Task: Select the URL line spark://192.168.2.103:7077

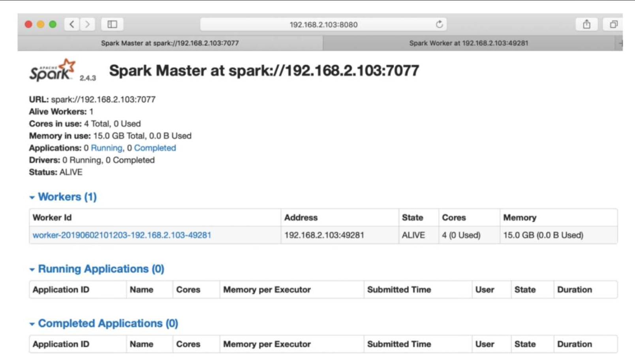Action: (x=92, y=99)
